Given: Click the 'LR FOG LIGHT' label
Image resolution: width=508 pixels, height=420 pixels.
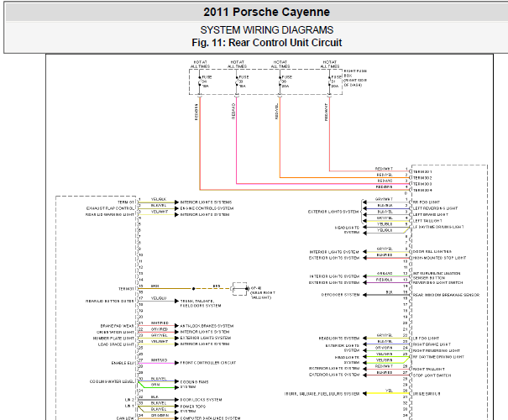Looking at the screenshot, I should (426, 339).
